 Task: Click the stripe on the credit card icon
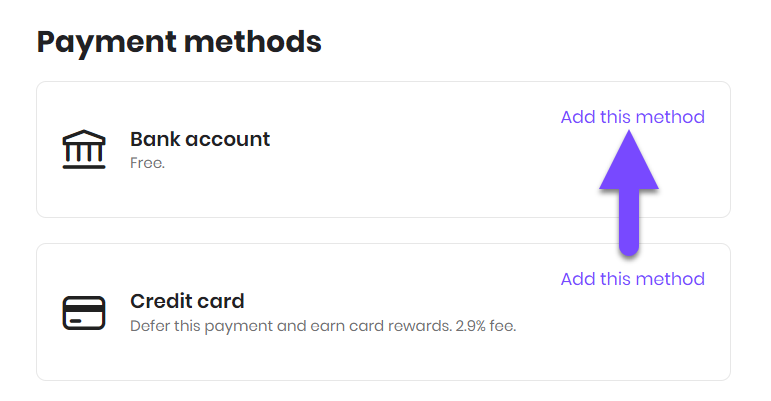point(84,309)
